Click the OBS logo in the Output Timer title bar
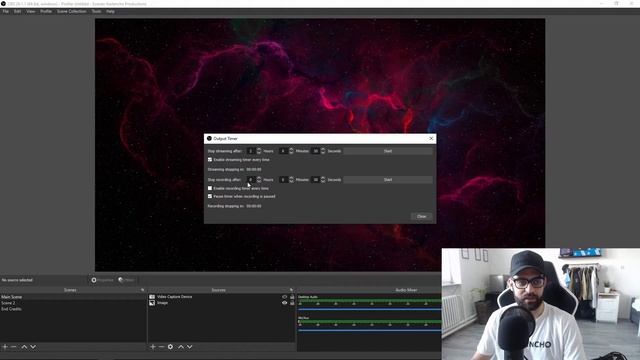The image size is (640, 360). click(209, 138)
